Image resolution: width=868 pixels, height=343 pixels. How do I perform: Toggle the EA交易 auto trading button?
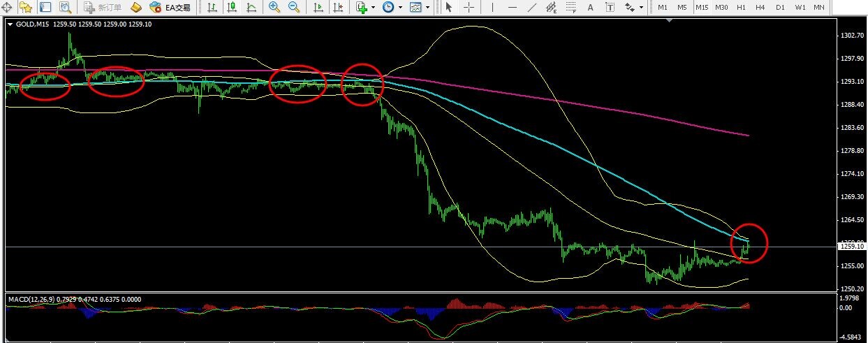coord(170,8)
